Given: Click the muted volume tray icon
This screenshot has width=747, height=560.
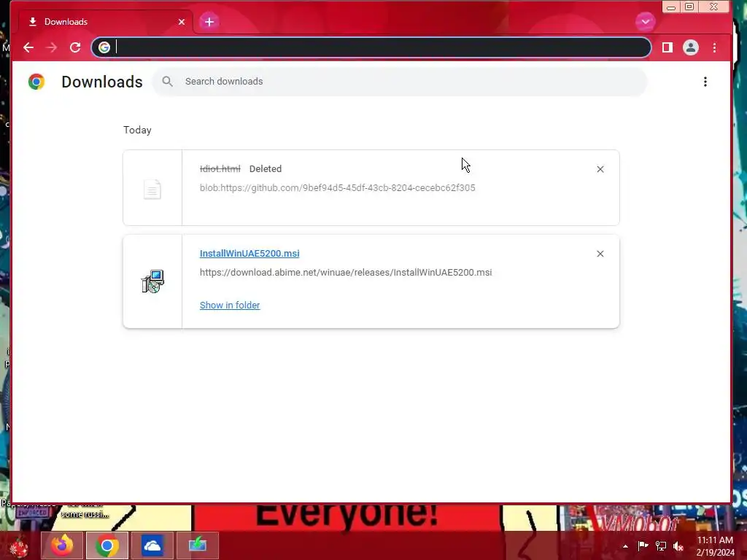Looking at the screenshot, I should pyautogui.click(x=678, y=546).
